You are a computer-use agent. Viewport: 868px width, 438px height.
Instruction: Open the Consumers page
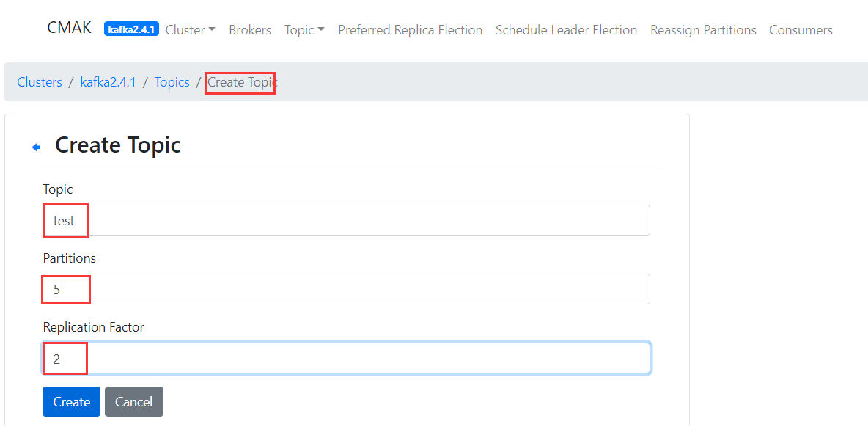(x=801, y=30)
